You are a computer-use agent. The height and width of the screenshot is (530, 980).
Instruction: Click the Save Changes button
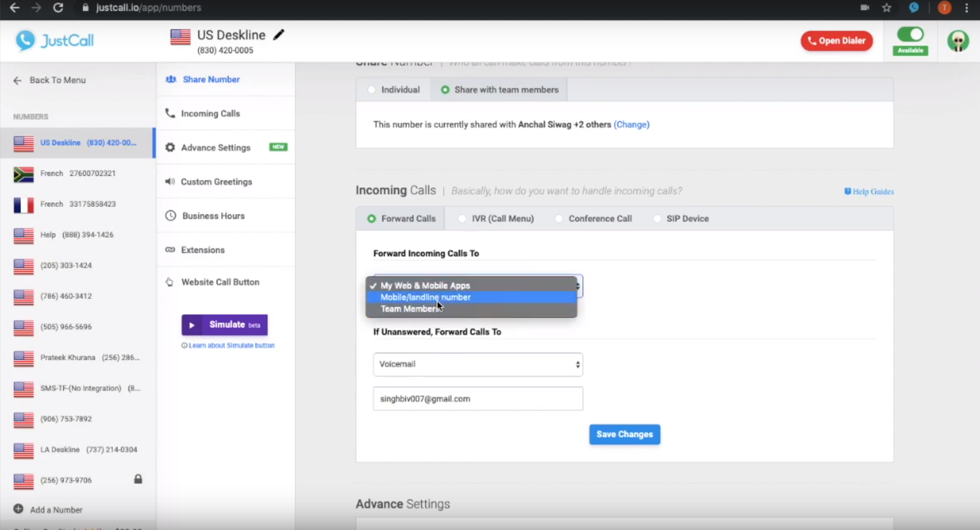click(x=624, y=434)
